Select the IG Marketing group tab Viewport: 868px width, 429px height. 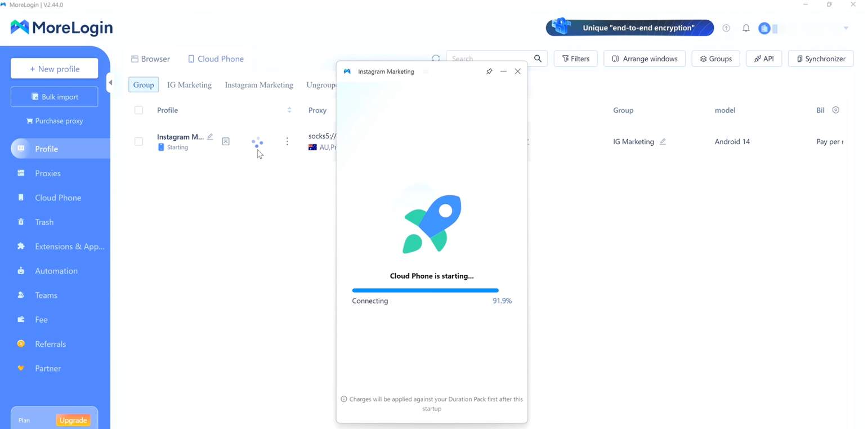pos(189,85)
